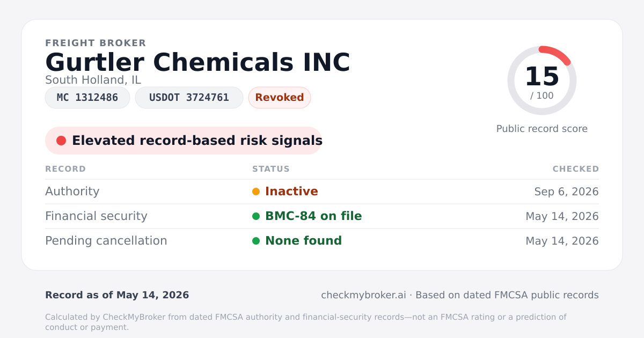Click the green dot beside BMC-84 on file

256,216
